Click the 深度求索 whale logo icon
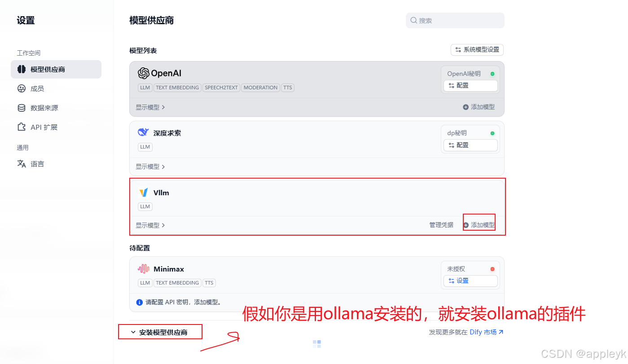Viewport: 628px width, 364px height. 143,132
